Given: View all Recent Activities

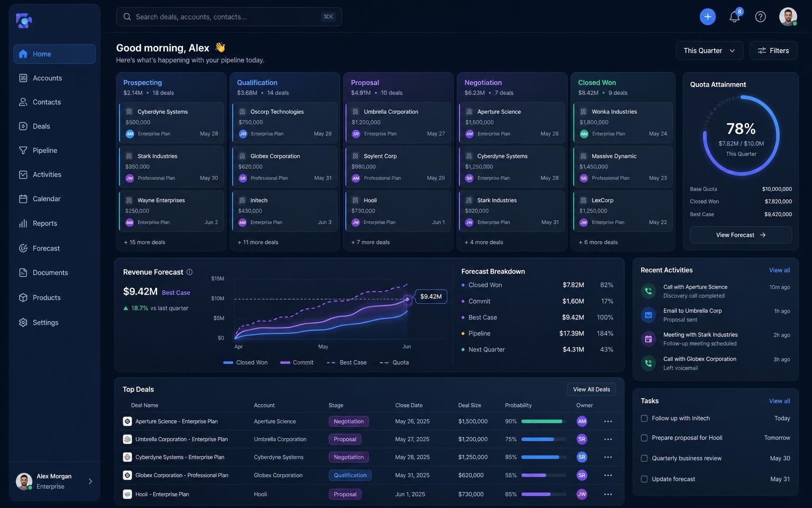Looking at the screenshot, I should tap(779, 270).
